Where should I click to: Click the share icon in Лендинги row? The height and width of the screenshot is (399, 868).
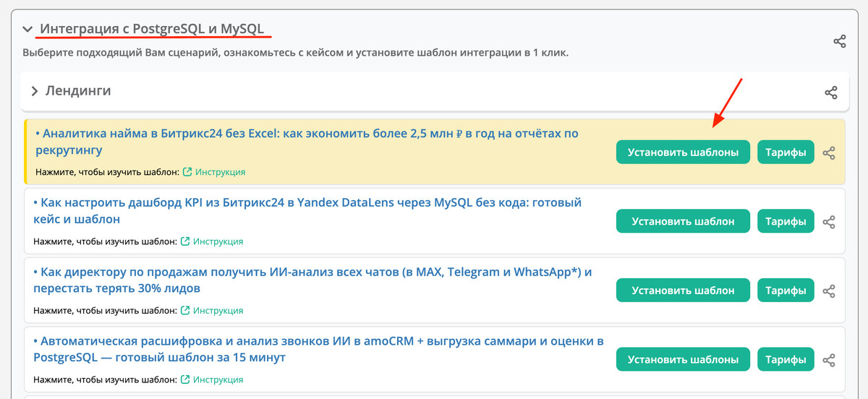[x=831, y=93]
